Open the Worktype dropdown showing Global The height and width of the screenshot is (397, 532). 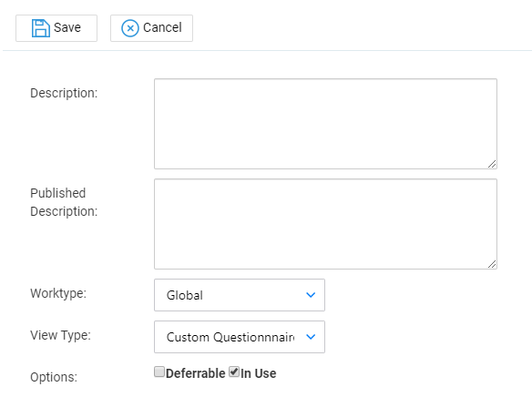(240, 295)
